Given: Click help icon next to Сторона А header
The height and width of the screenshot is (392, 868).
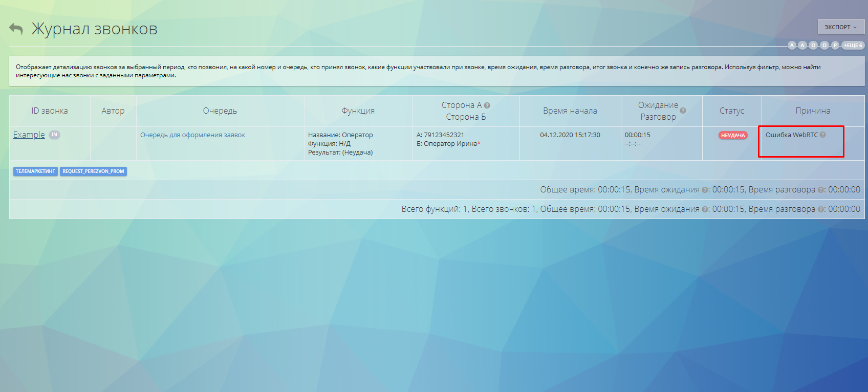Looking at the screenshot, I should 487,105.
